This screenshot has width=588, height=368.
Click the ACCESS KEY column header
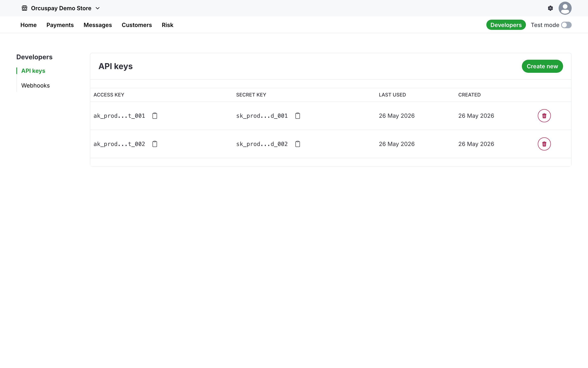[x=109, y=95]
